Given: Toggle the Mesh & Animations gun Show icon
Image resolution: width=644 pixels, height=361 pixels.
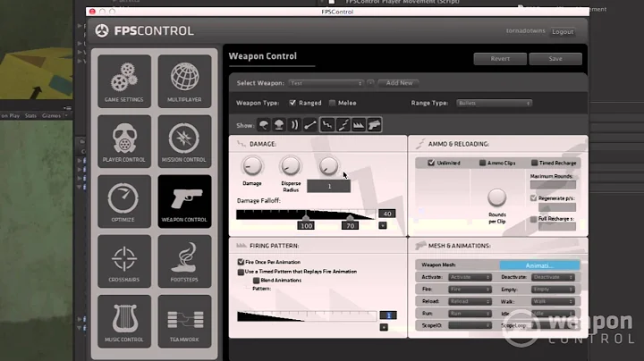Looking at the screenshot, I should 374,125.
